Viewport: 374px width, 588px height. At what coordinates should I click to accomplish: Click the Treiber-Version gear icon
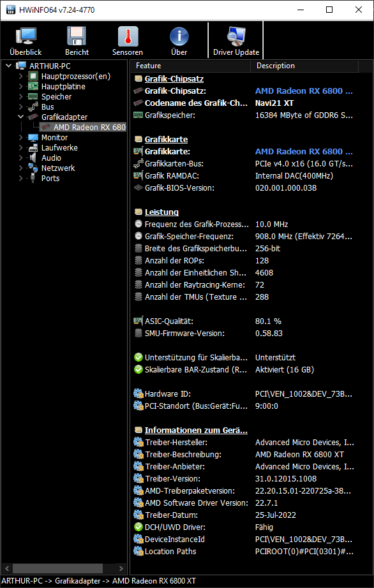point(138,478)
